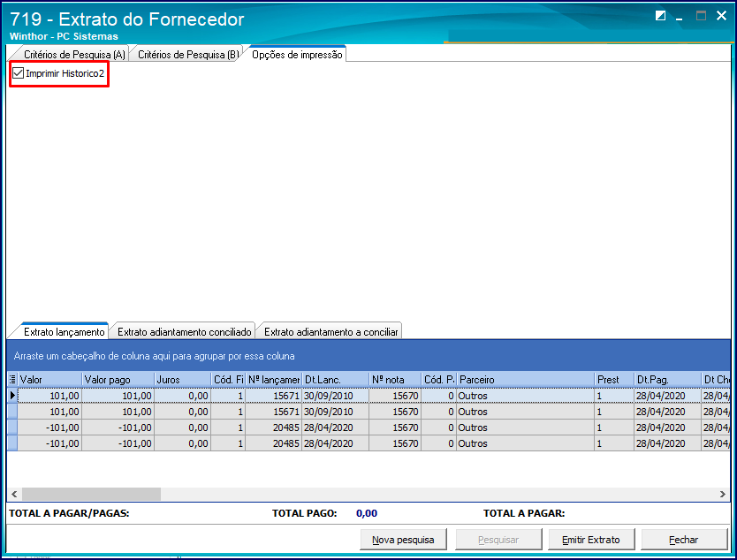Select the Opções de impressão tab
This screenshot has height=560, width=737.
297,55
